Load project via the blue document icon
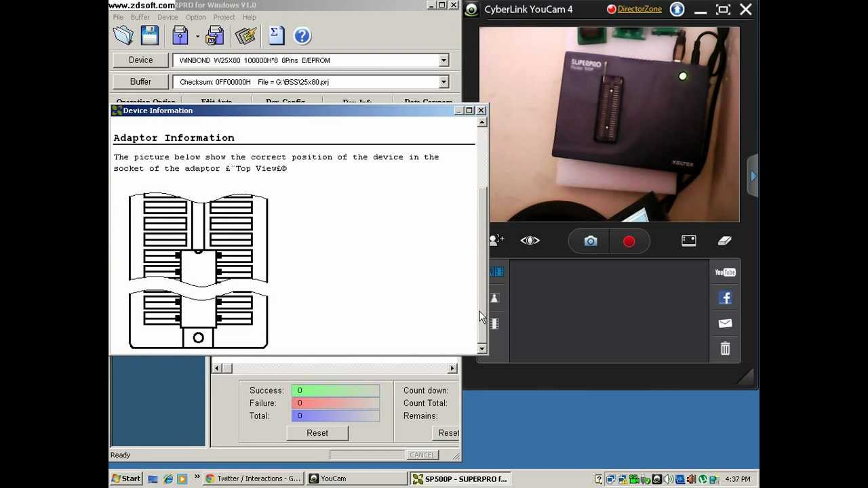The image size is (868, 488). 180,35
